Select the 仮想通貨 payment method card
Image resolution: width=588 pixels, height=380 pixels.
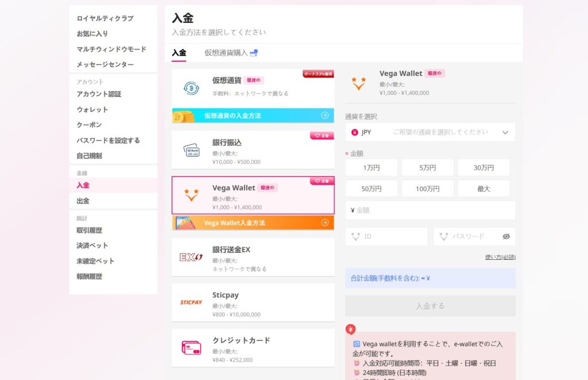coord(253,88)
